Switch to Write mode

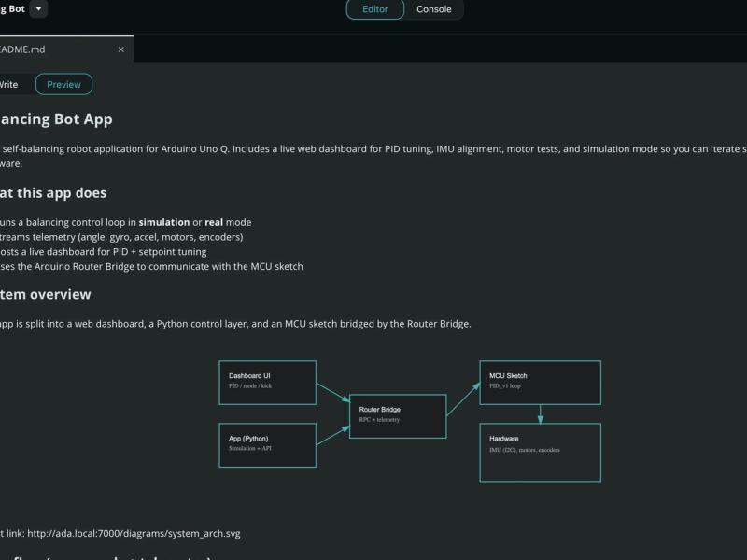(8, 85)
